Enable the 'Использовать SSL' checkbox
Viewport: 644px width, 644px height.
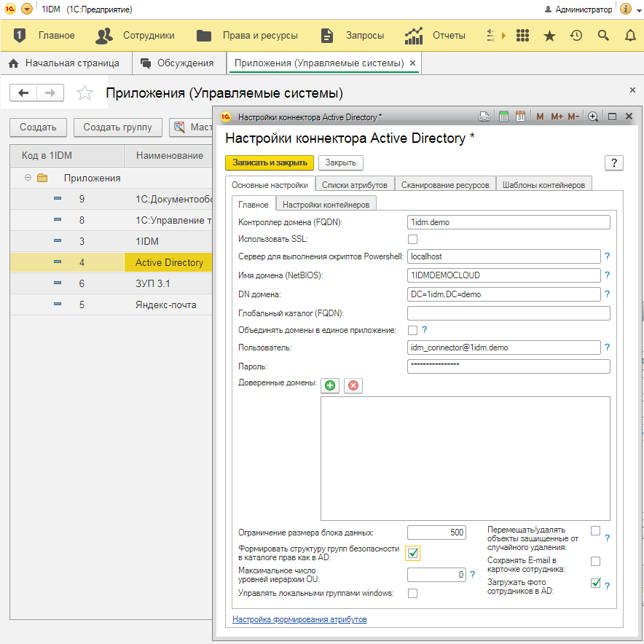(x=413, y=239)
